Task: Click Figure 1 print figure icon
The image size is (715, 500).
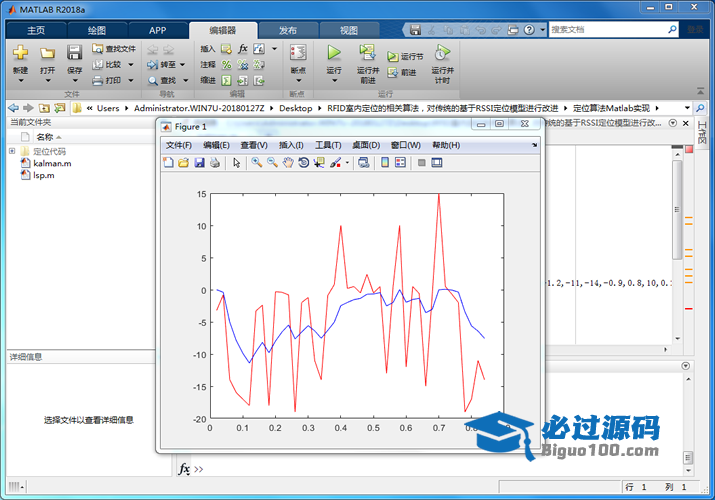Action: (215, 163)
